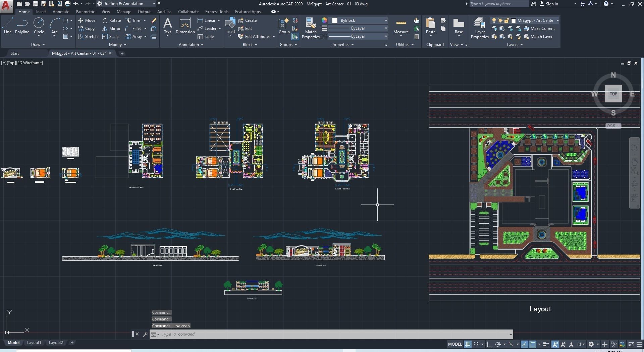Viewport: 644px width, 352px height.
Task: Open the Insert ribbon tab
Action: tap(41, 12)
